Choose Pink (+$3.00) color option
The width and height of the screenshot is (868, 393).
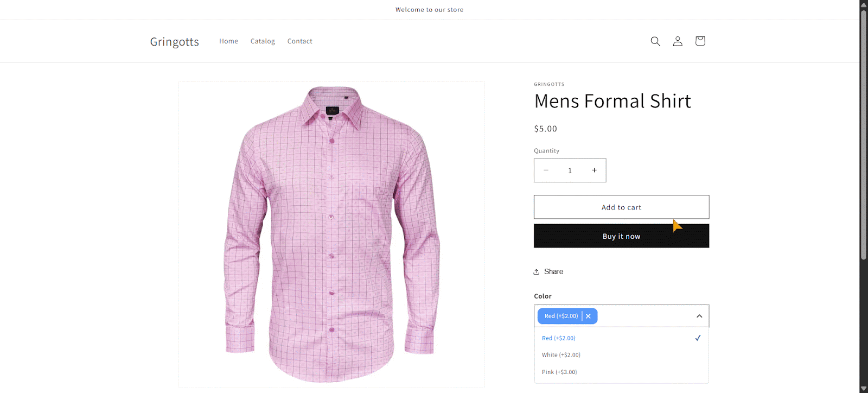pos(559,372)
